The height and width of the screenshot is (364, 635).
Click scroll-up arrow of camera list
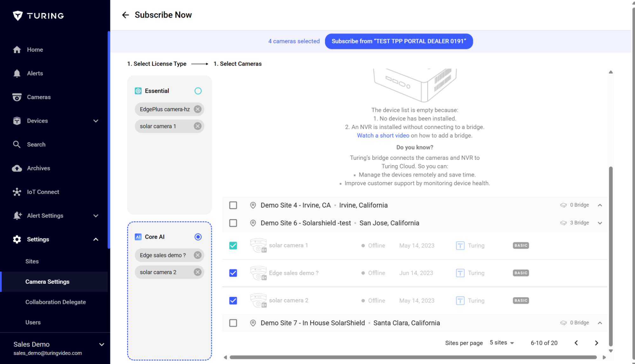(611, 72)
